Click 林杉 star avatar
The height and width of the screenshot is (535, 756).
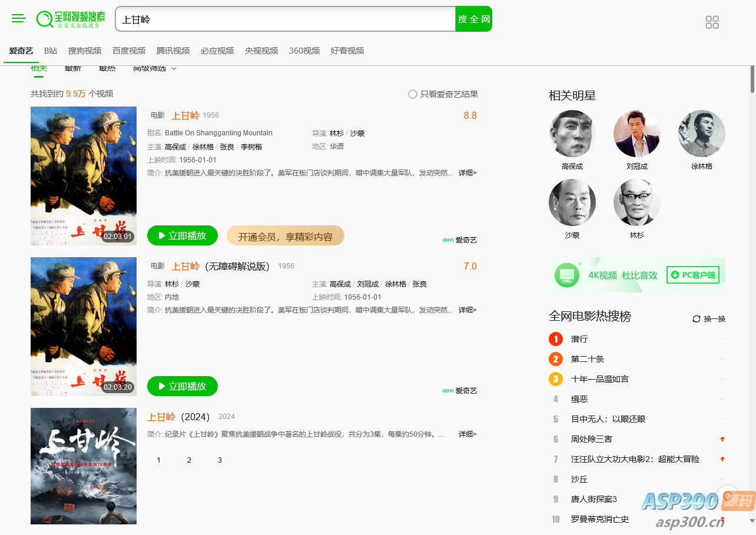(x=637, y=202)
